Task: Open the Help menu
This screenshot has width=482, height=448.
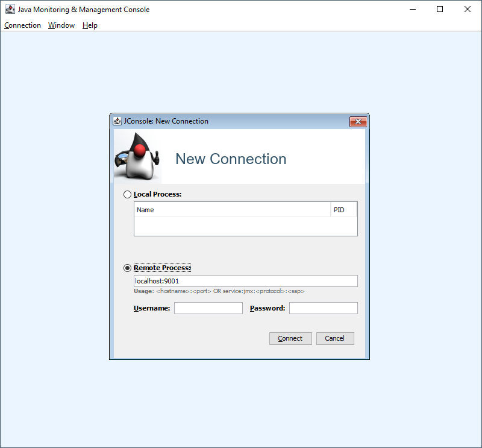Action: (90, 25)
